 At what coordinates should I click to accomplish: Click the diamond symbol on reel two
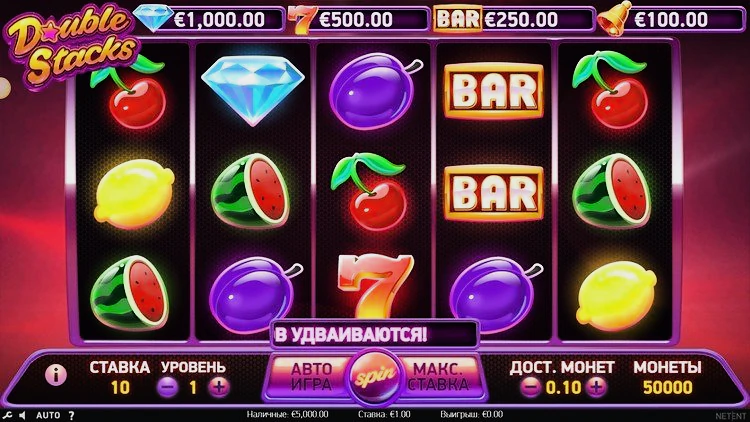pyautogui.click(x=253, y=90)
